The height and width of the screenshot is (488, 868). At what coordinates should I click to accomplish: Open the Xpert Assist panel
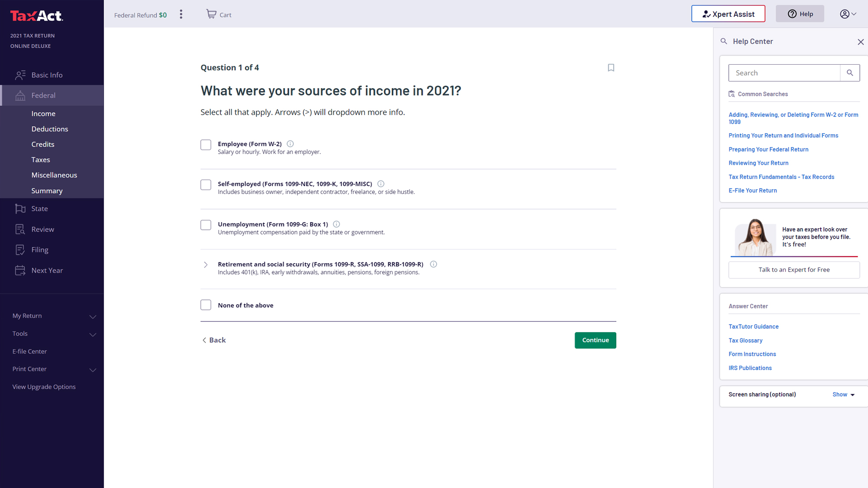coord(729,14)
